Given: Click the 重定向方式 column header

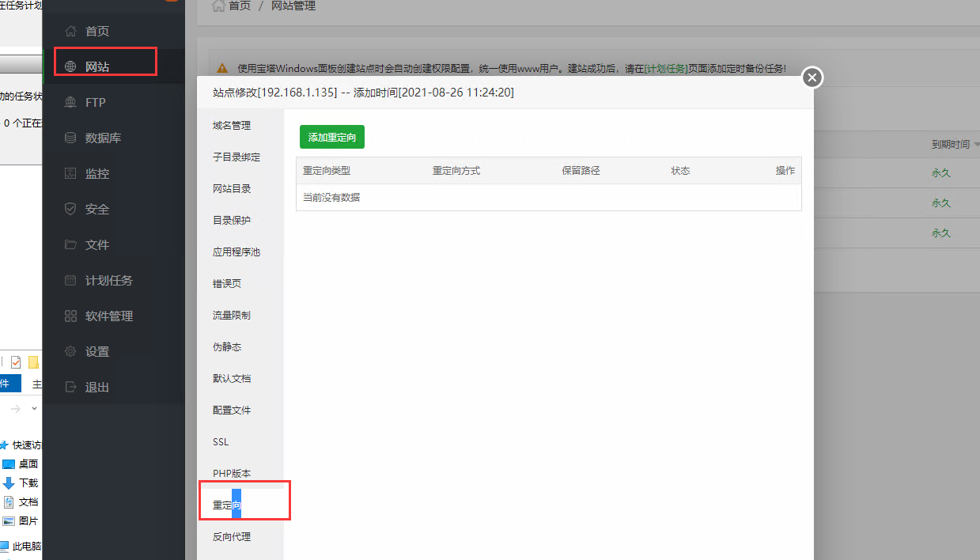Looking at the screenshot, I should 456,171.
